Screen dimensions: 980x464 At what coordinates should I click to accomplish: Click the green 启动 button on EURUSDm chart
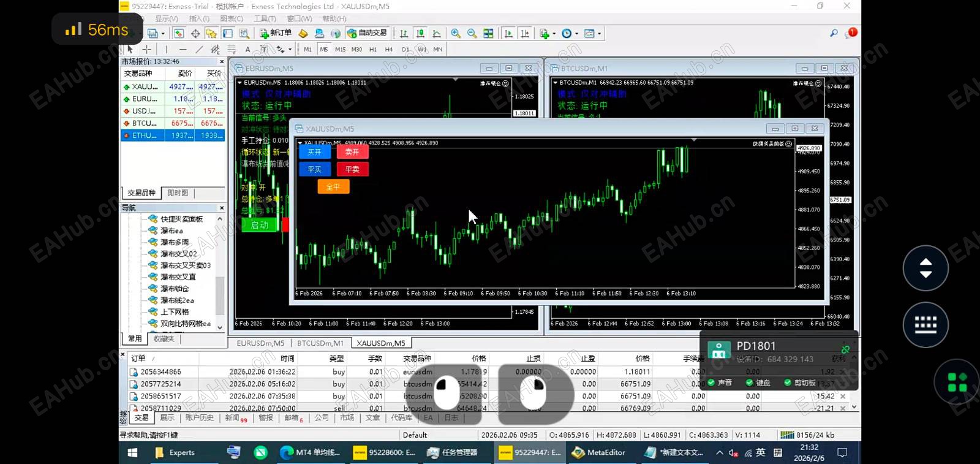tap(260, 225)
